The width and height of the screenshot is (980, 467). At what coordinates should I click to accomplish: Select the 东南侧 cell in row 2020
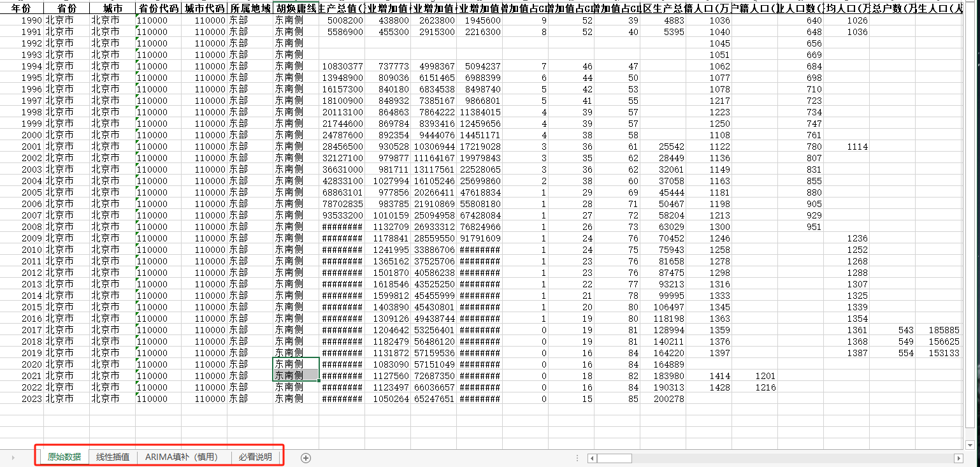pos(296,364)
